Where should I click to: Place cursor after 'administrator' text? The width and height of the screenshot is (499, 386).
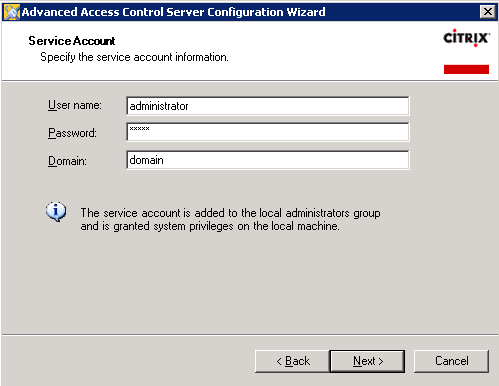pos(189,106)
